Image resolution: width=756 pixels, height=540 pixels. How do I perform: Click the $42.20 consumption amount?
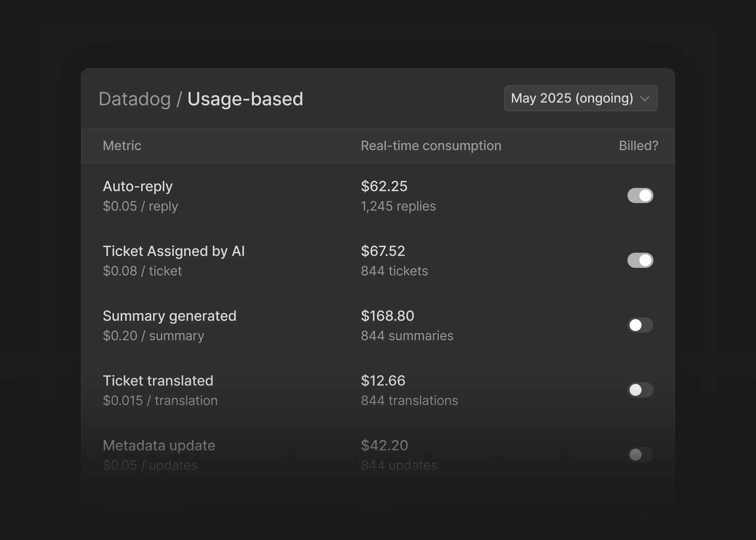point(384,446)
